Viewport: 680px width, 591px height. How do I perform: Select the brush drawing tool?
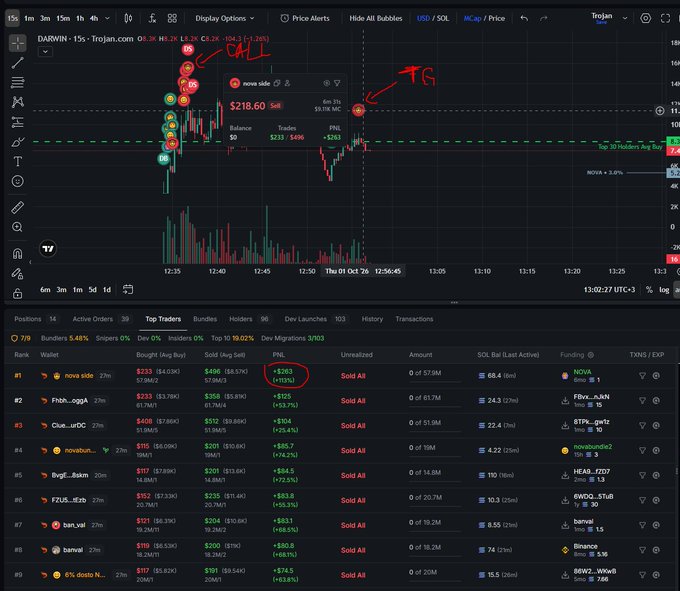point(18,142)
